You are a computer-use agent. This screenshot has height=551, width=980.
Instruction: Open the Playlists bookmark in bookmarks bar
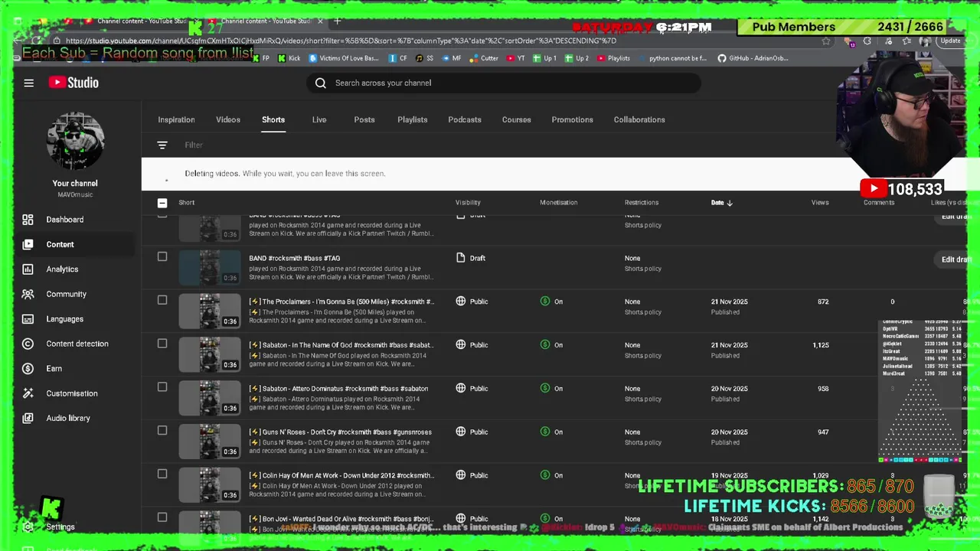[613, 58]
